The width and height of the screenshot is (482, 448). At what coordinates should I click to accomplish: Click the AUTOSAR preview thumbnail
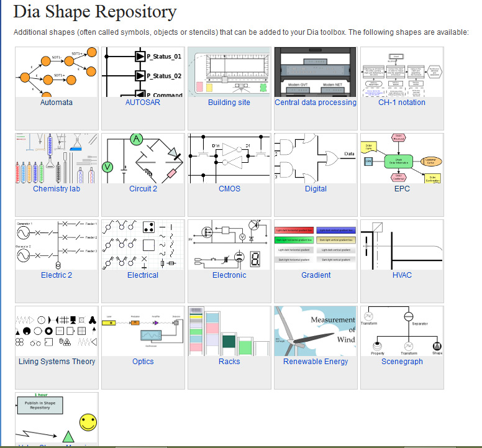(x=143, y=72)
